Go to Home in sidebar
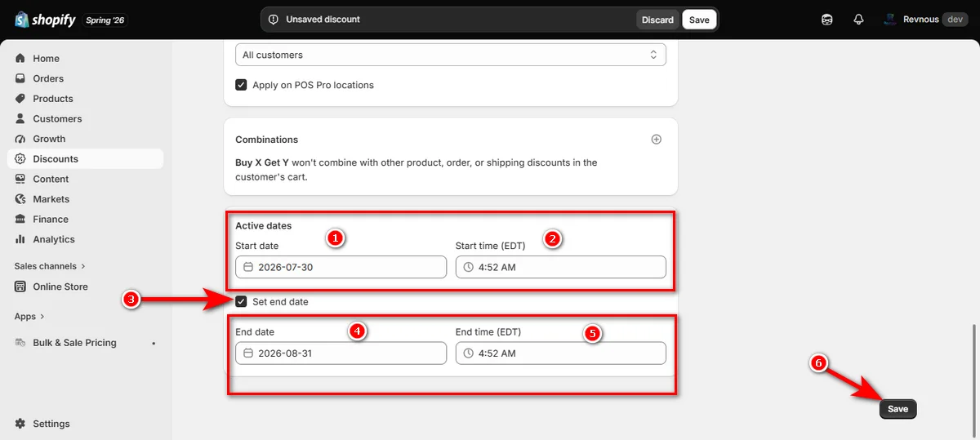980x440 pixels. [x=86, y=59]
